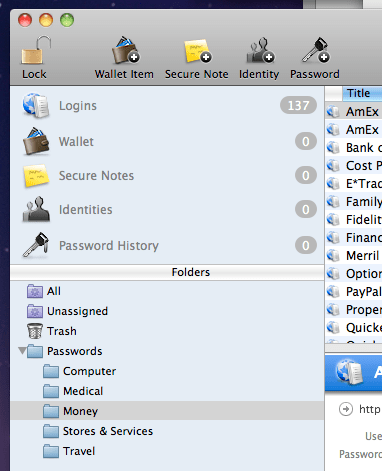Select the E*Trade login entry
This screenshot has width=382, height=471.
[354, 183]
